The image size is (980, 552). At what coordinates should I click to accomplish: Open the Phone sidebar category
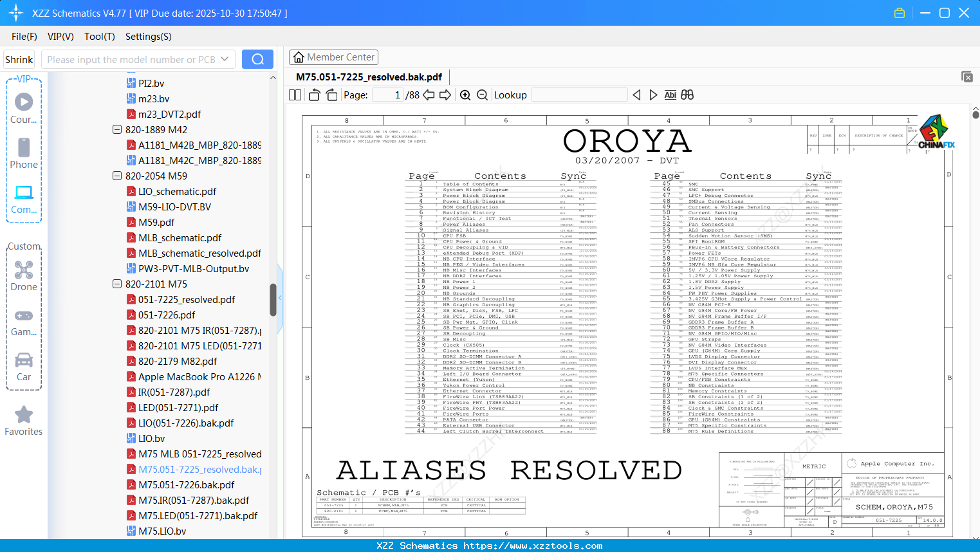(24, 153)
